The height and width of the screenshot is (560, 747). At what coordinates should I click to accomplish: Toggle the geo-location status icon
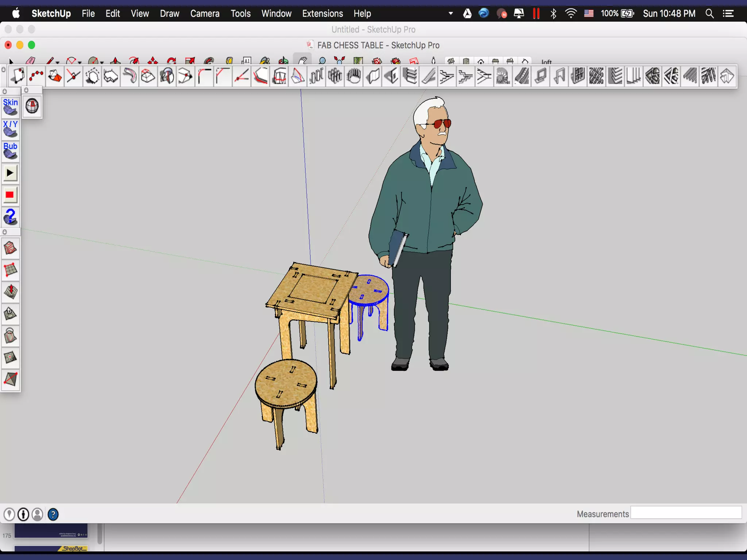(x=9, y=514)
